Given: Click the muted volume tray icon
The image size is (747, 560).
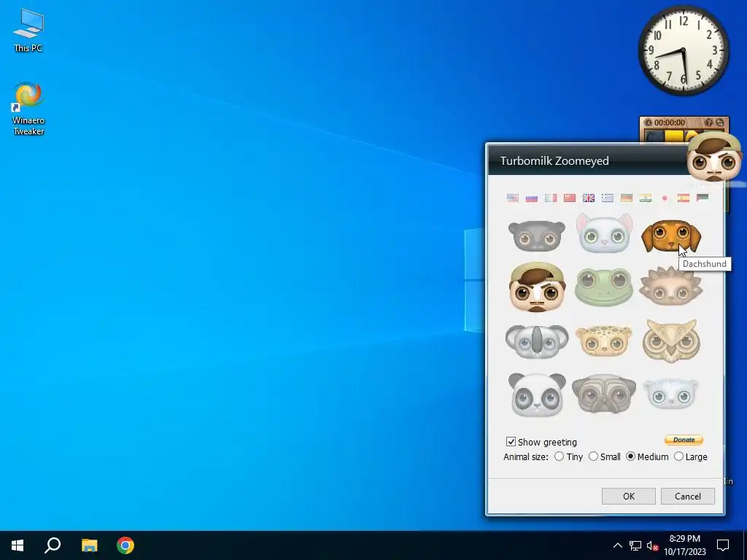Looking at the screenshot, I should 652,545.
